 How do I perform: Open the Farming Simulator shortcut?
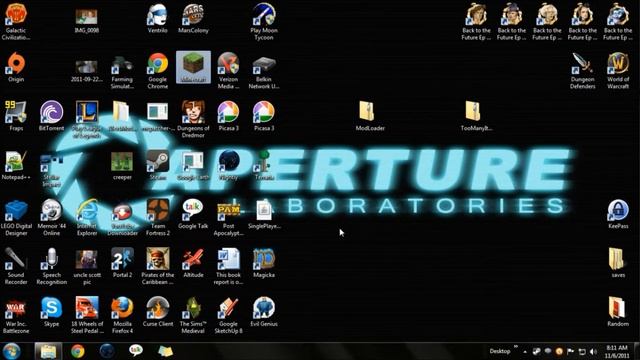[122, 72]
